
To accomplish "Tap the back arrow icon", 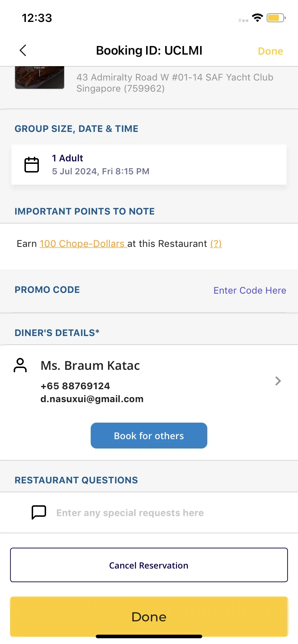I will [x=23, y=50].
